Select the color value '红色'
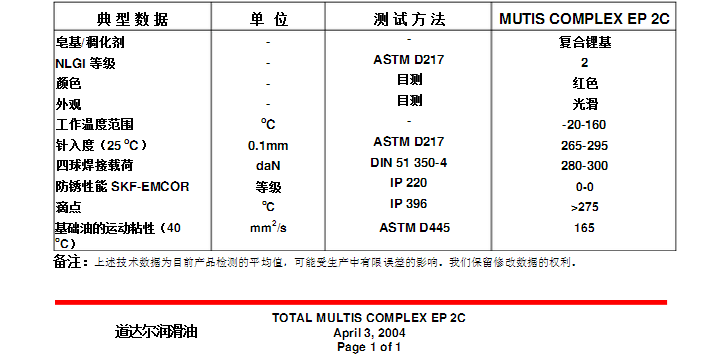This screenshot has width=721, height=362. point(585,83)
